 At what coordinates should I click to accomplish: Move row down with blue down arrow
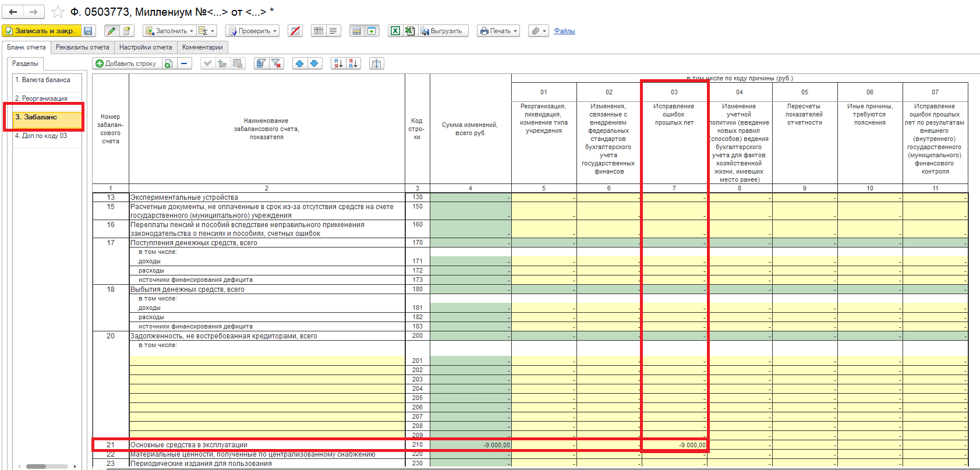[x=314, y=63]
